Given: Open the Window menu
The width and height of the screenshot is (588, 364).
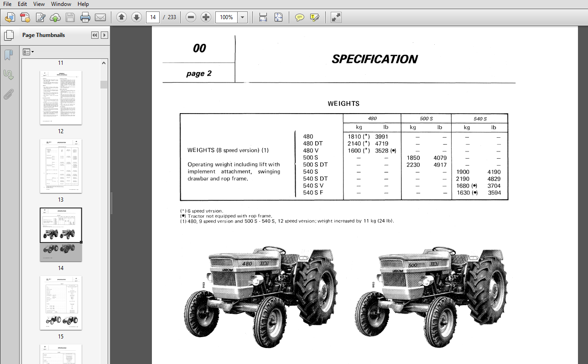Looking at the screenshot, I should click(x=61, y=4).
